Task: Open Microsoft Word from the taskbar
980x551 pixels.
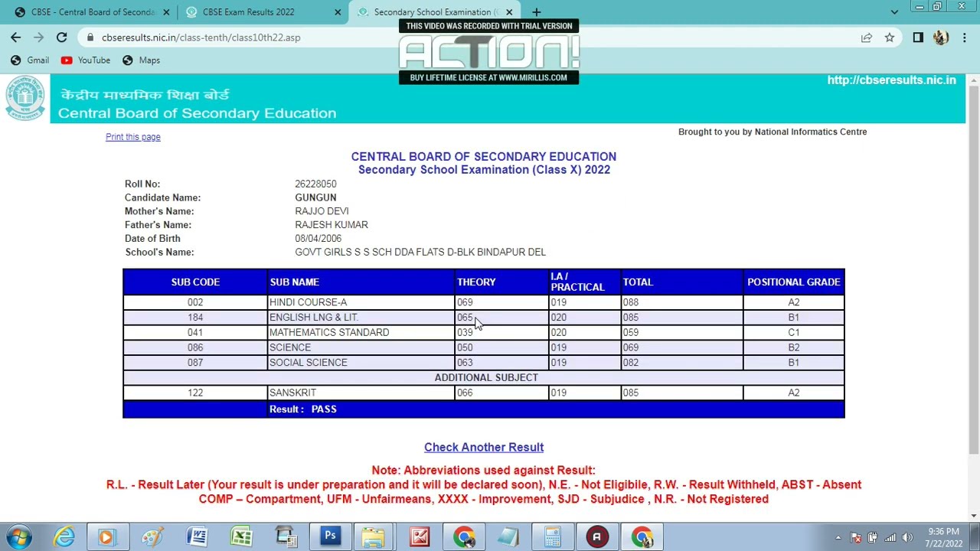Action: click(x=197, y=536)
